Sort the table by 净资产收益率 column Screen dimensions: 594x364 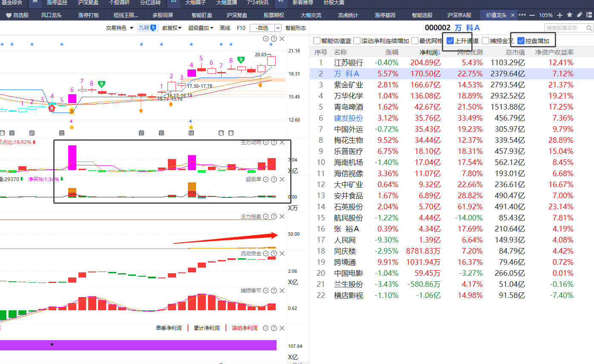click(x=554, y=52)
